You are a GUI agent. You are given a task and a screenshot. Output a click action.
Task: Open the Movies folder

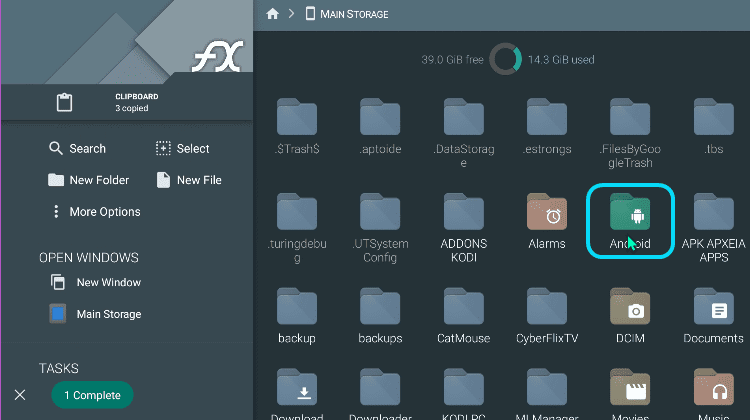coord(630,394)
